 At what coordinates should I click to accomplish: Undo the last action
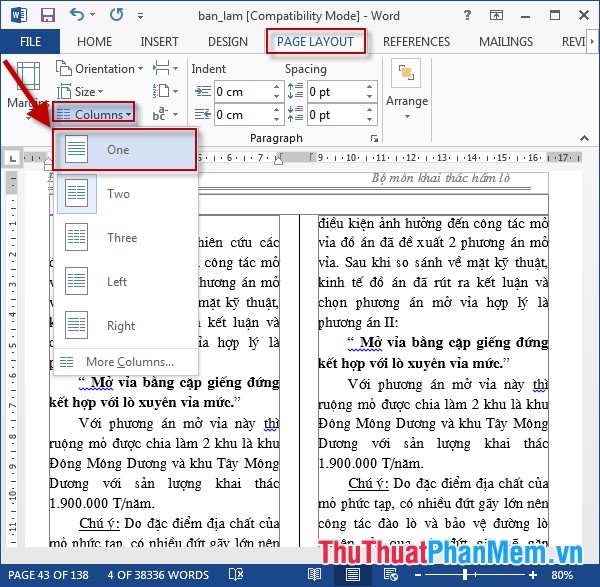(x=77, y=15)
